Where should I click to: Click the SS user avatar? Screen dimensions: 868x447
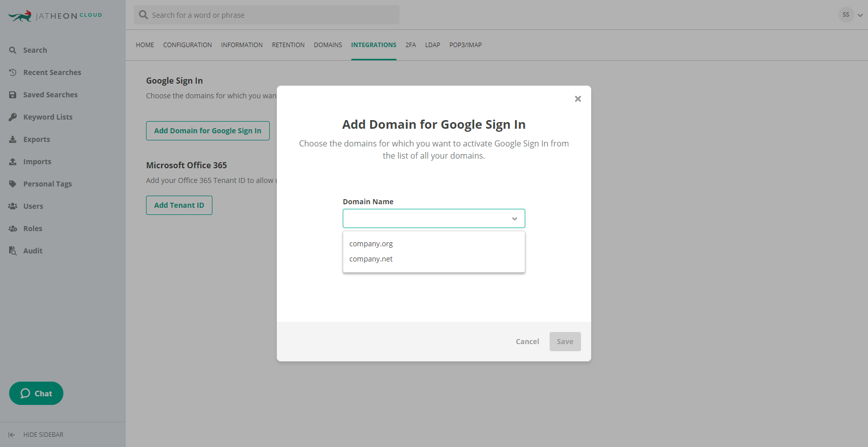(846, 15)
